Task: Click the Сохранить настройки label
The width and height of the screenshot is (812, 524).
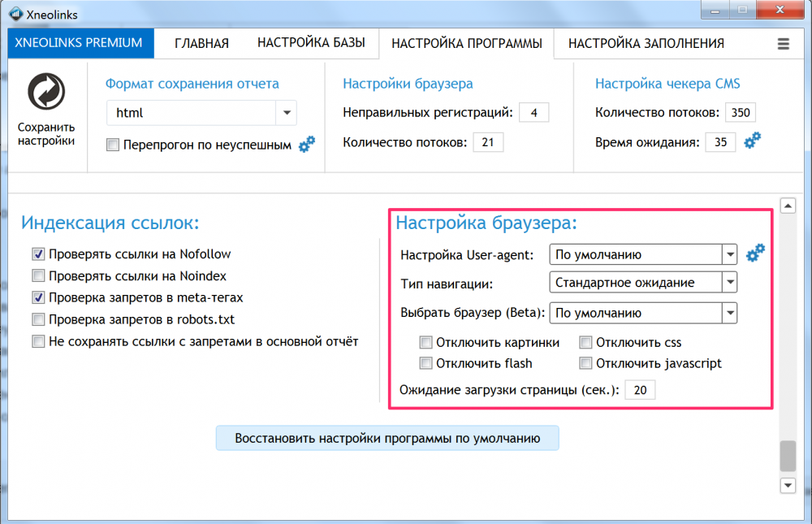Action: (x=46, y=134)
